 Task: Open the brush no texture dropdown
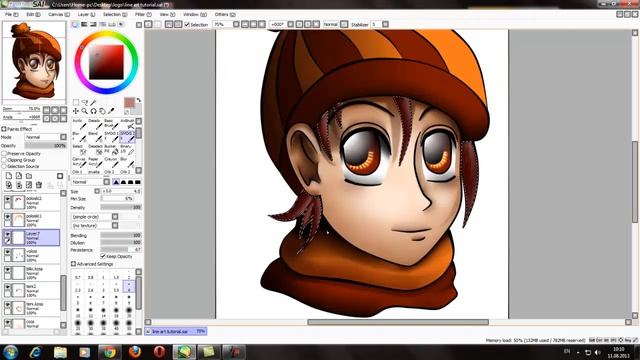coord(115,225)
